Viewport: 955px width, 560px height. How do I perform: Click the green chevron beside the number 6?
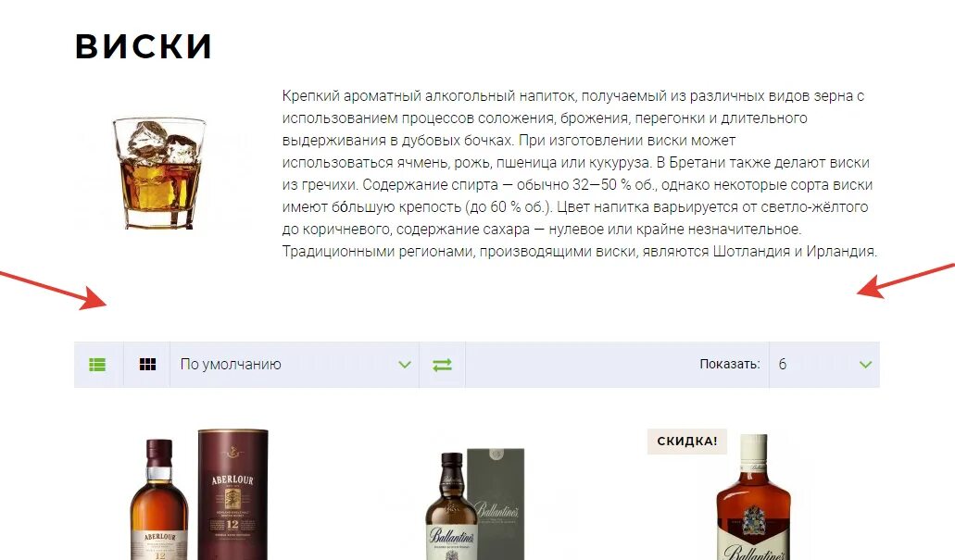point(865,365)
